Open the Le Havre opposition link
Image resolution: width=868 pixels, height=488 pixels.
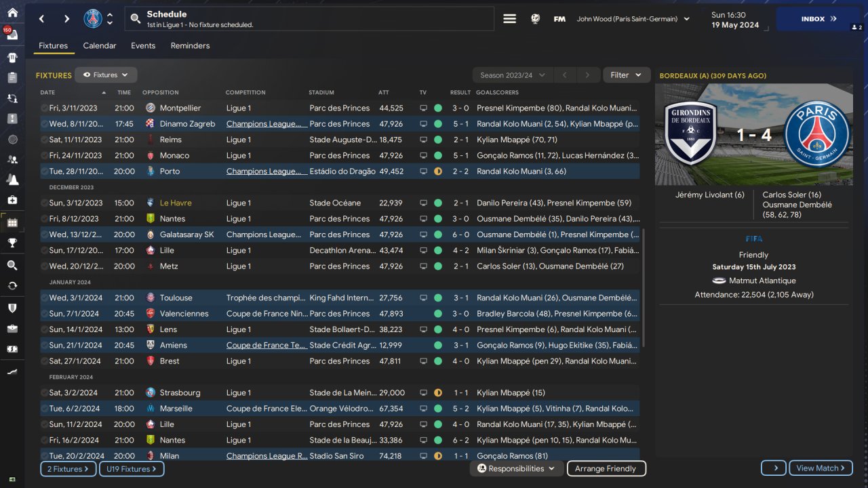tap(176, 203)
